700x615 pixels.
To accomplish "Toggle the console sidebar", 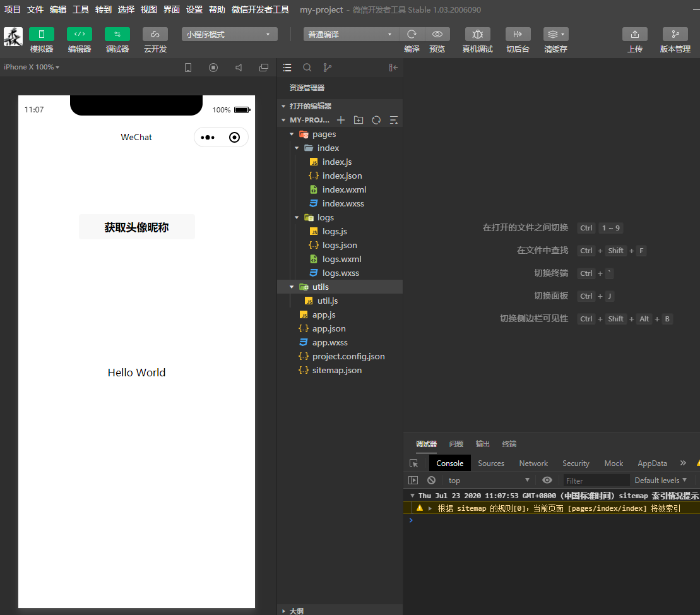I will (x=413, y=480).
